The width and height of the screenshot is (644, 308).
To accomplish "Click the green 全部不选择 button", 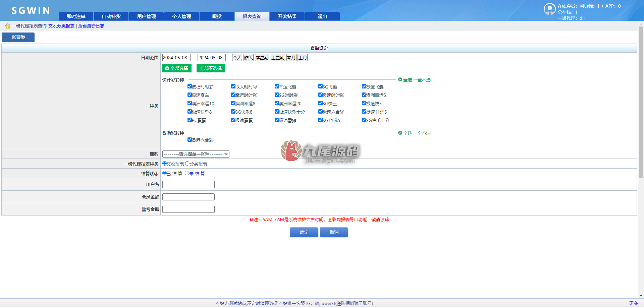I will (x=211, y=68).
